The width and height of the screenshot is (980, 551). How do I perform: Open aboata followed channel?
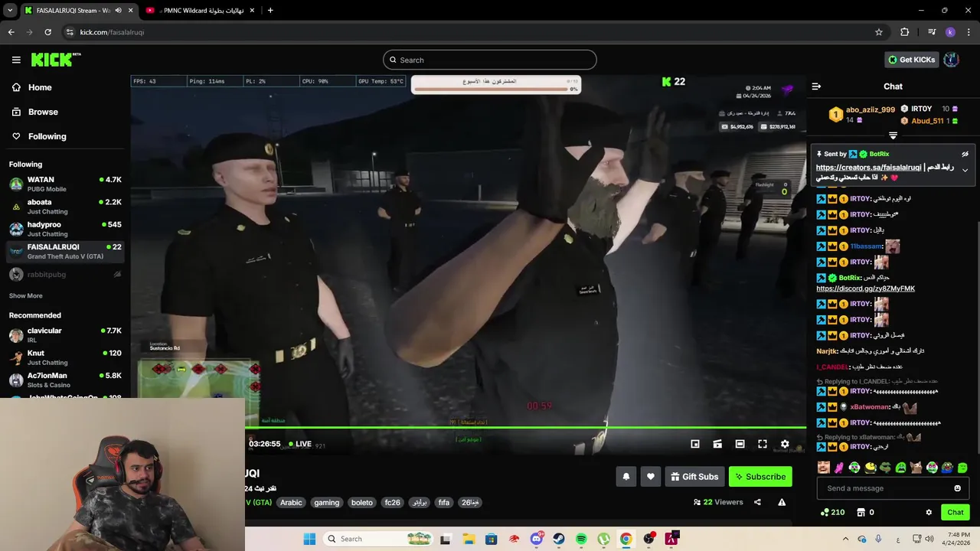[x=66, y=207]
